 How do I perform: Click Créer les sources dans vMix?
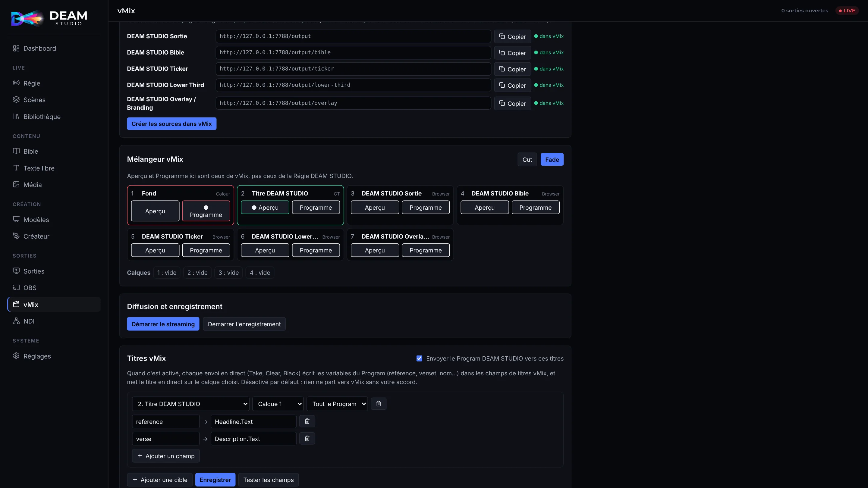tap(171, 124)
